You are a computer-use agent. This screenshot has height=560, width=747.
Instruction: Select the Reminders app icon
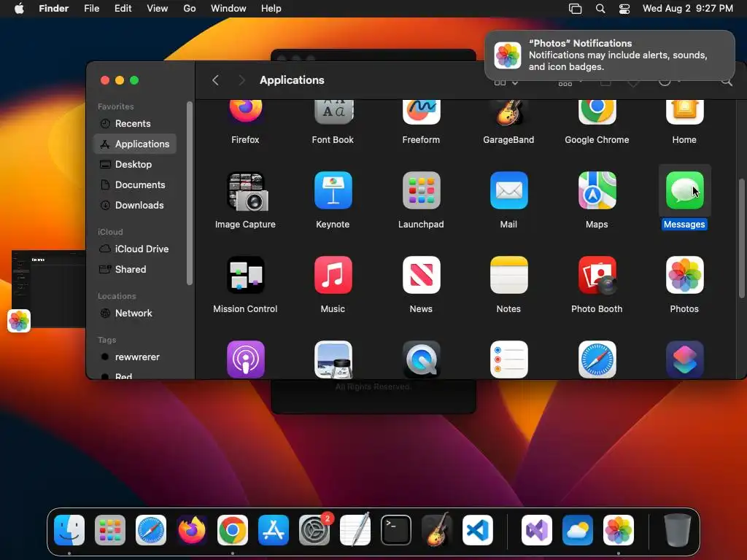[x=508, y=359]
